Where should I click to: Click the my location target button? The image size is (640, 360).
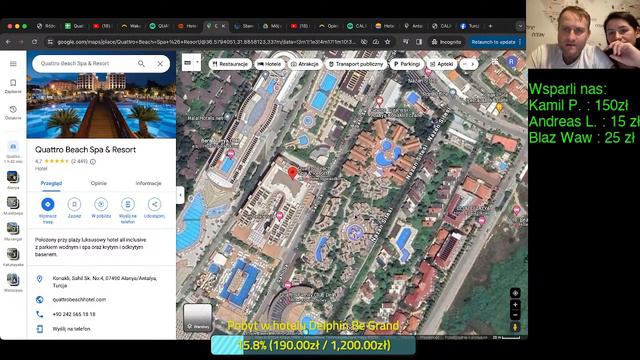point(515,293)
